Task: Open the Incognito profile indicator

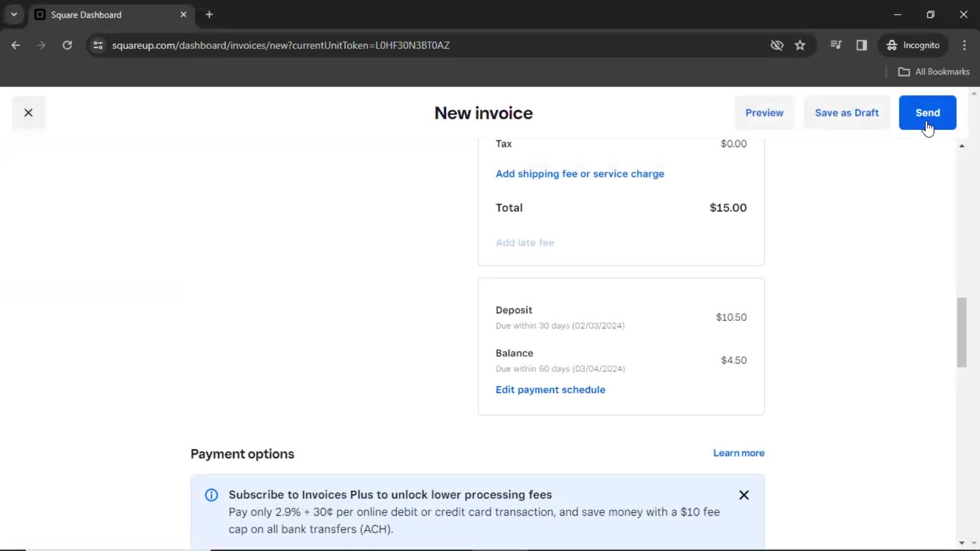Action: 913,45
